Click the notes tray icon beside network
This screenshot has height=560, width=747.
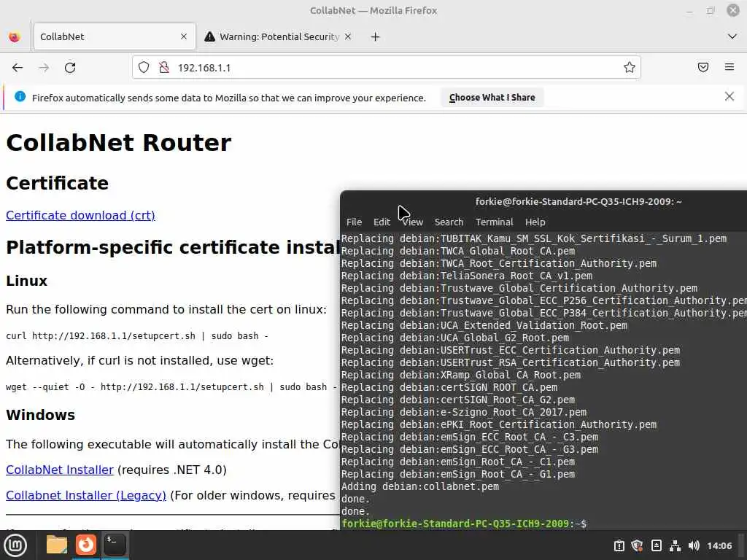pyautogui.click(x=656, y=545)
